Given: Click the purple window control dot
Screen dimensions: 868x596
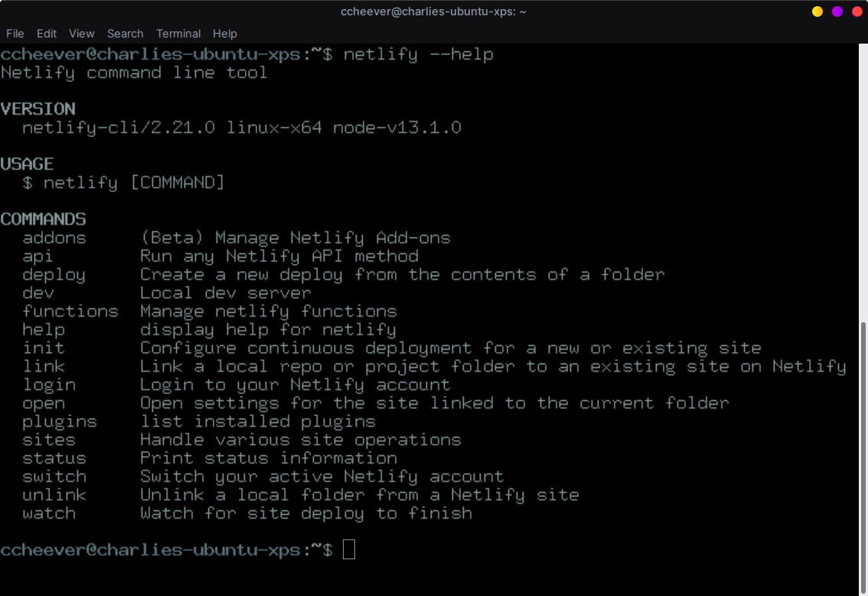Looking at the screenshot, I should [x=838, y=11].
